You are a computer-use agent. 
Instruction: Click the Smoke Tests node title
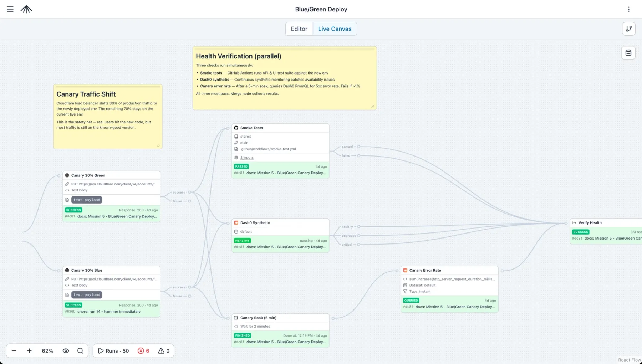(x=251, y=128)
